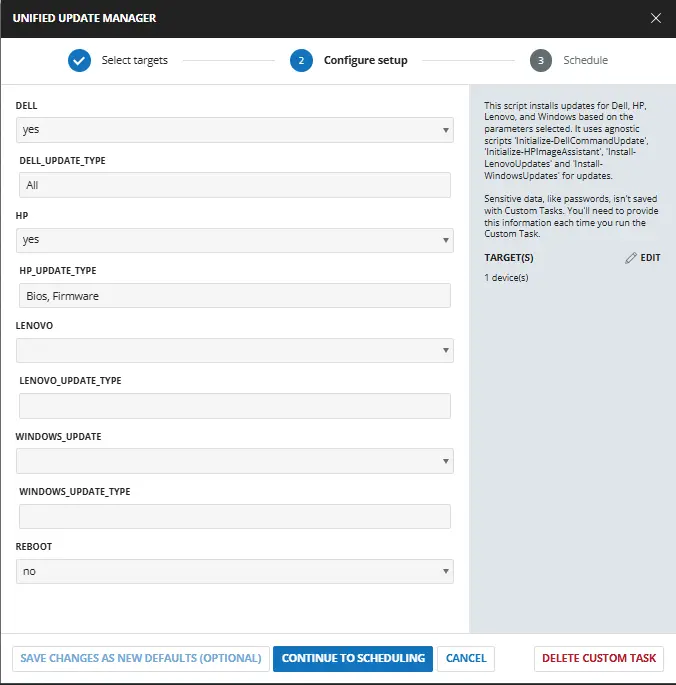Go to the Select targets step label

tap(135, 60)
